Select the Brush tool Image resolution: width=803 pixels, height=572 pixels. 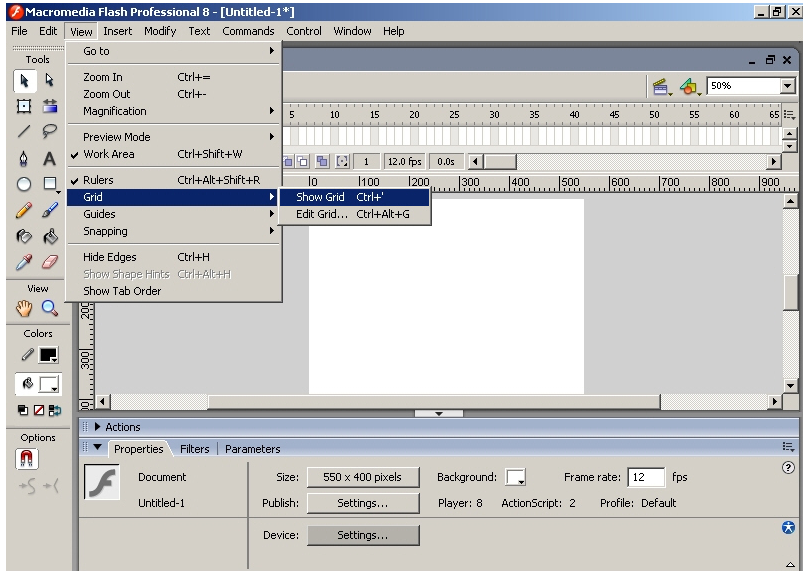pyautogui.click(x=50, y=210)
